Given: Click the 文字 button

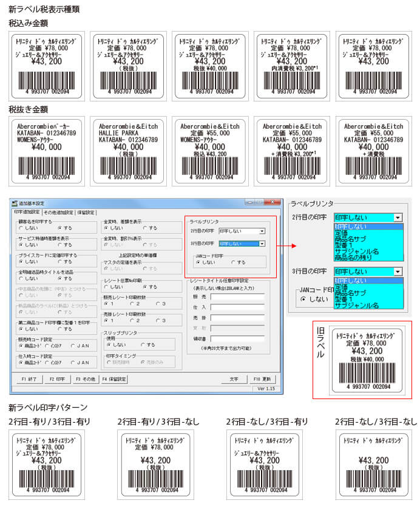Looking at the screenshot, I should (234, 378).
